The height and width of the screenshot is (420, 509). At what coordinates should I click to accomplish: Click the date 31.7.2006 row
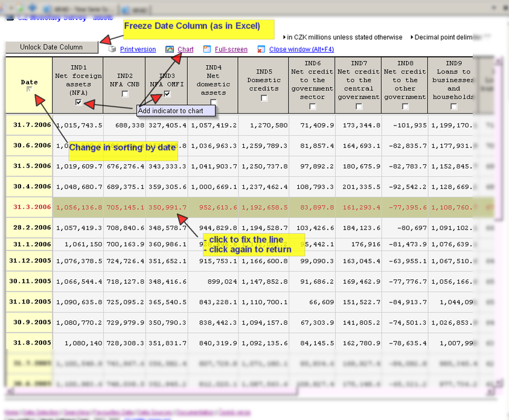pos(32,125)
